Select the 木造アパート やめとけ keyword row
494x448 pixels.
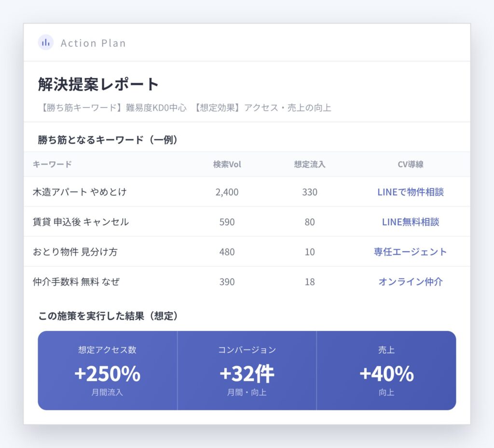[247, 192]
